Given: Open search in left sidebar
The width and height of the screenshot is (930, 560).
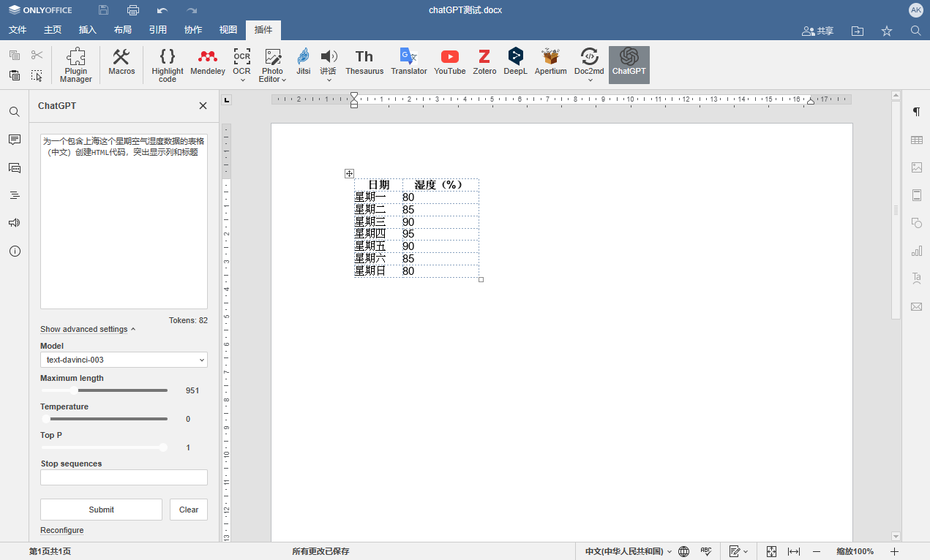Looking at the screenshot, I should (15, 112).
